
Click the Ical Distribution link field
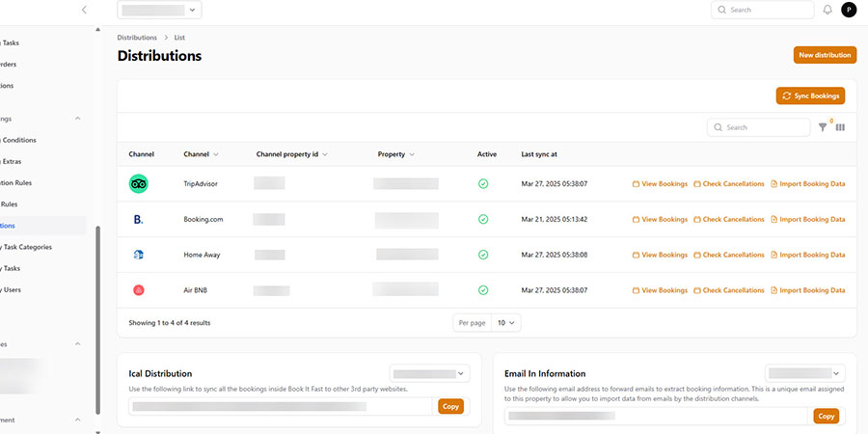pos(280,406)
